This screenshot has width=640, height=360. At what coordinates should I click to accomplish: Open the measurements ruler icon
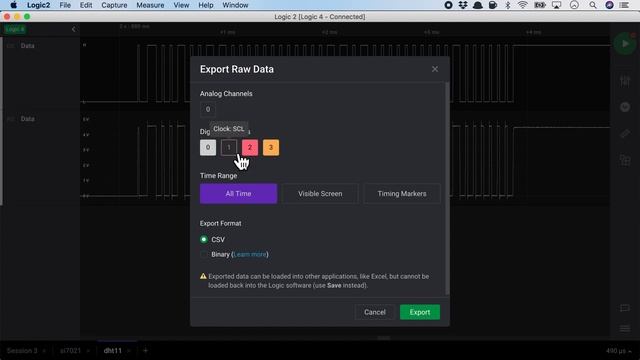click(x=624, y=133)
